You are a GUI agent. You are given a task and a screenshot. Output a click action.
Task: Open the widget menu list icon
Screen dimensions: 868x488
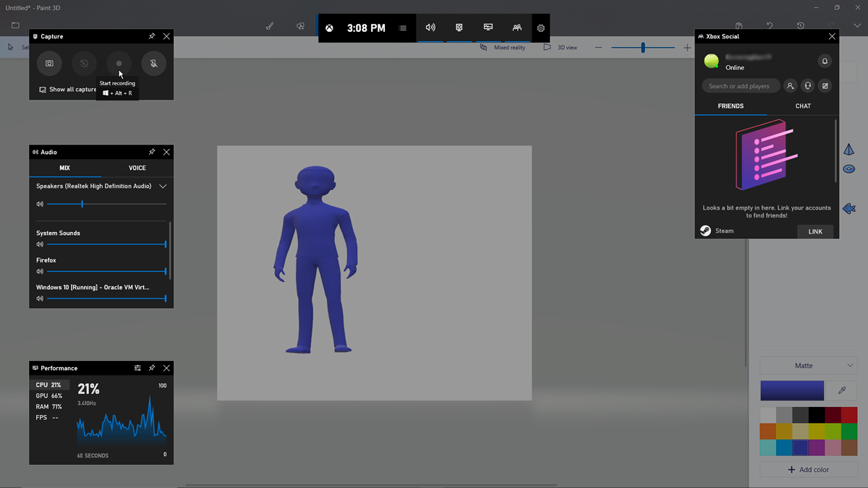403,28
